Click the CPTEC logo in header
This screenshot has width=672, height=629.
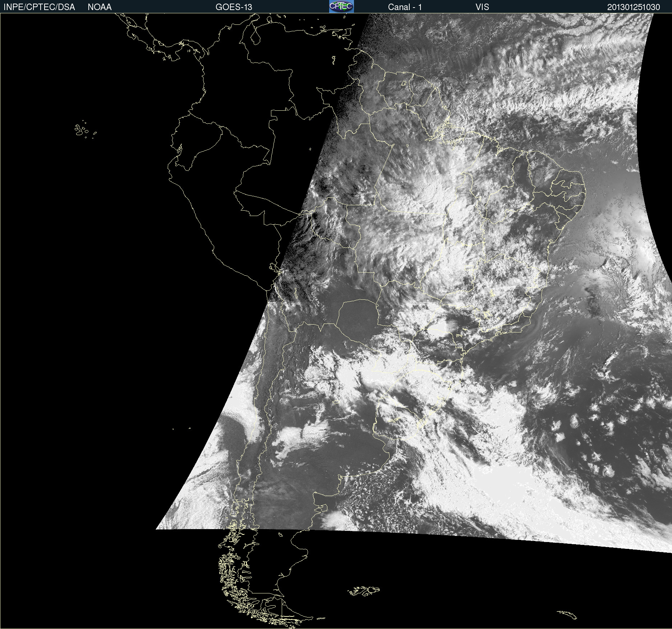(x=341, y=6)
